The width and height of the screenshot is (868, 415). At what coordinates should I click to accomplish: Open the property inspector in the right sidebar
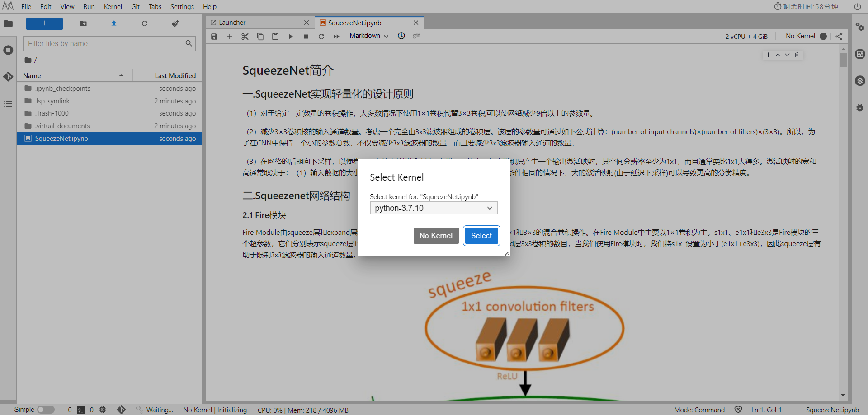coord(860,27)
